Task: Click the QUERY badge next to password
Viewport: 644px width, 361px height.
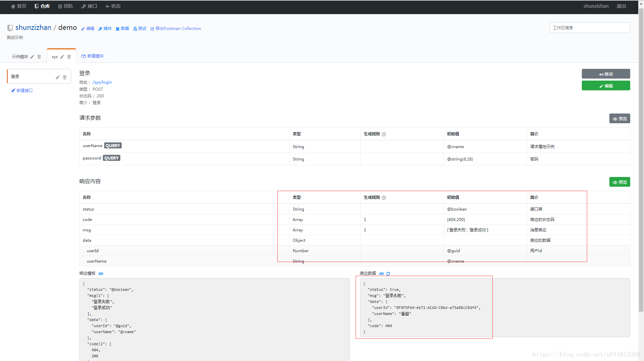Action: [112, 158]
